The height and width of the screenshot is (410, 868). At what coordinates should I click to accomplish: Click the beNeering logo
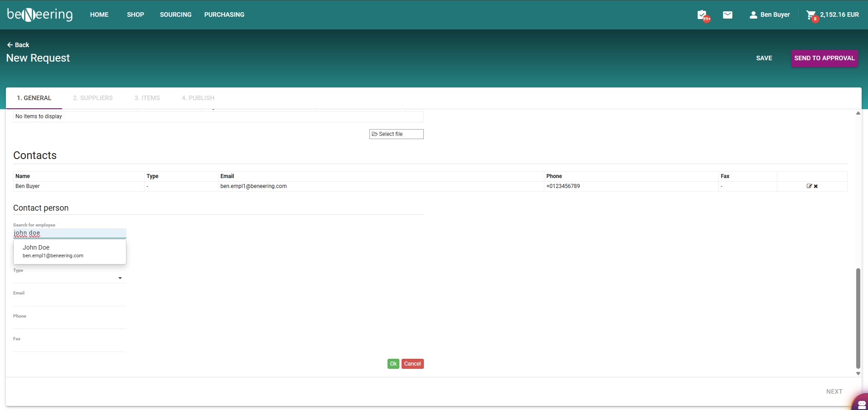pos(40,15)
